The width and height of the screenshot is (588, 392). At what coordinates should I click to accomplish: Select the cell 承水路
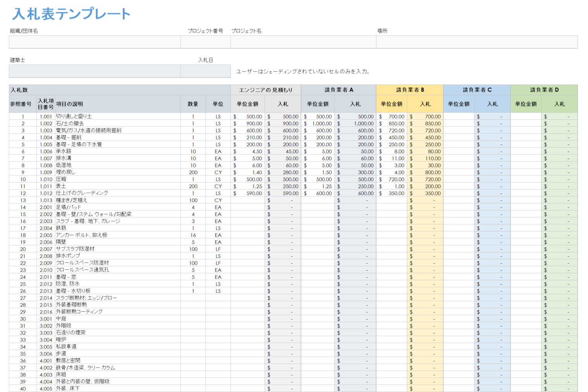click(118, 151)
